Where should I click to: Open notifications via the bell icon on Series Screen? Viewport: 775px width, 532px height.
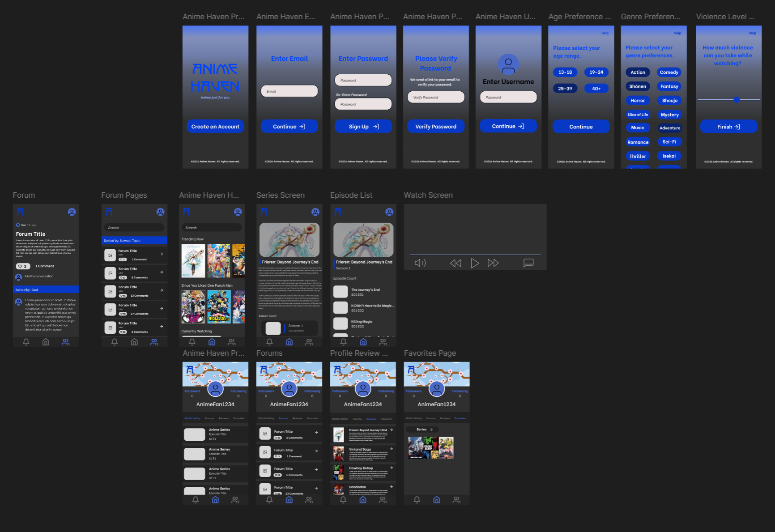coord(269,341)
